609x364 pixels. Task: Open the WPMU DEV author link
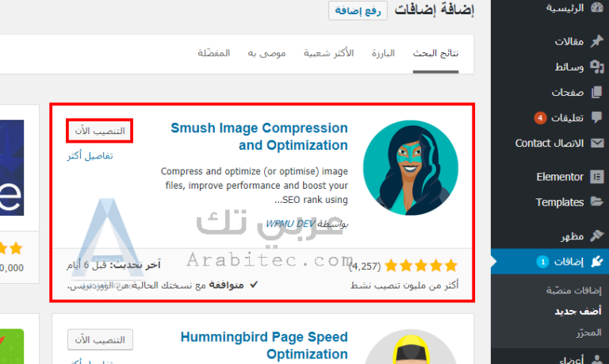290,224
